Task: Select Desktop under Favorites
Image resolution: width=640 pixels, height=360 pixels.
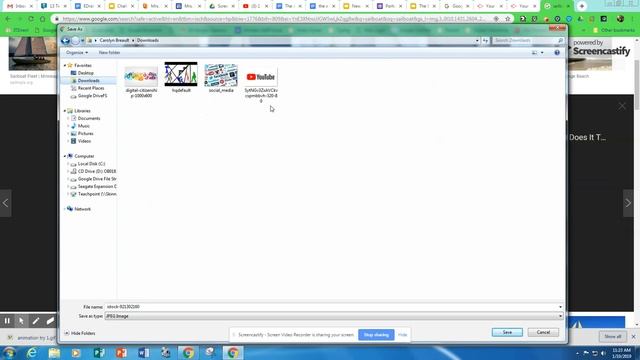Action: click(x=86, y=73)
